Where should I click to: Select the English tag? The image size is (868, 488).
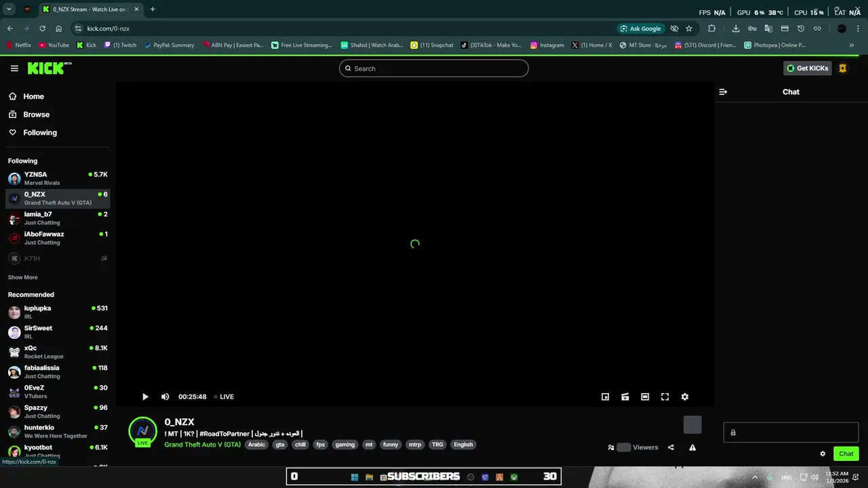463,445
